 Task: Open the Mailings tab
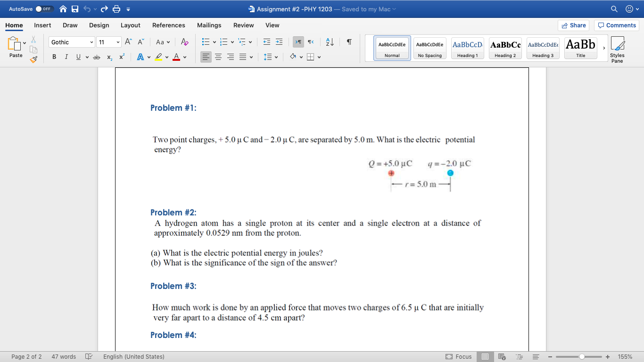pos(209,25)
